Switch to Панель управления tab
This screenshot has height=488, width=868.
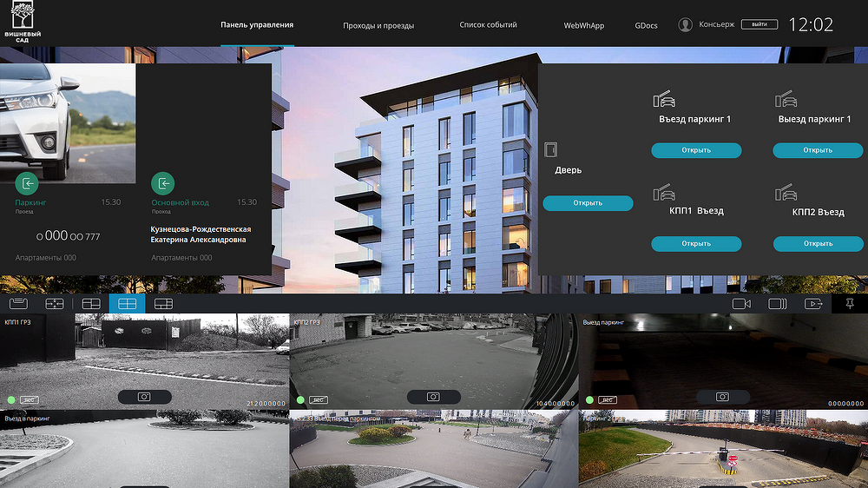(x=257, y=25)
